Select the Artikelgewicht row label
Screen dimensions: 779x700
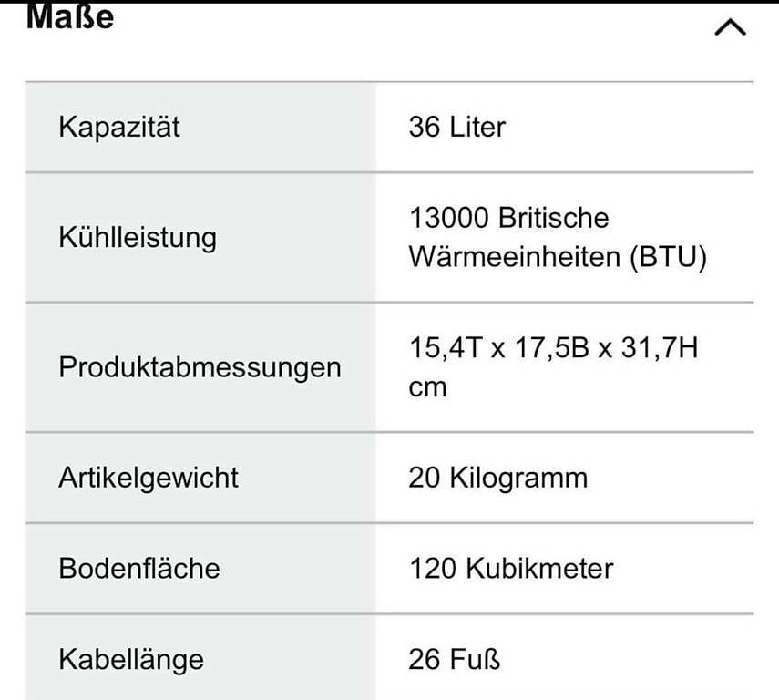coord(149,478)
